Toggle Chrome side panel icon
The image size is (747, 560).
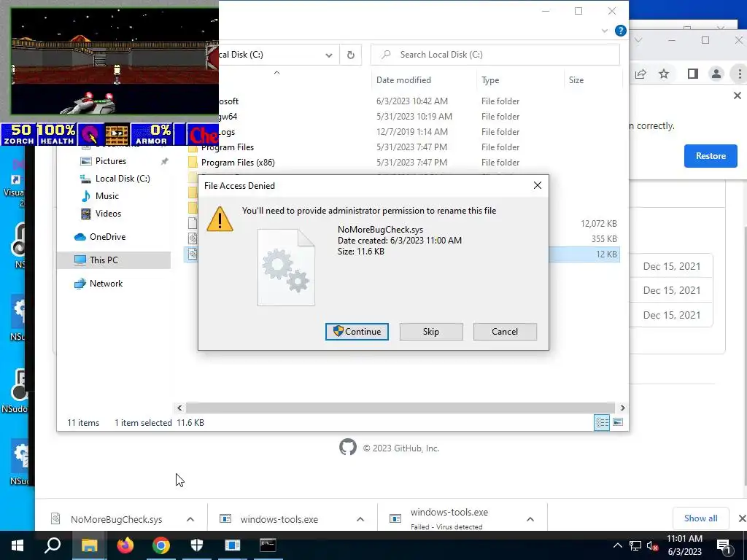[x=693, y=74]
